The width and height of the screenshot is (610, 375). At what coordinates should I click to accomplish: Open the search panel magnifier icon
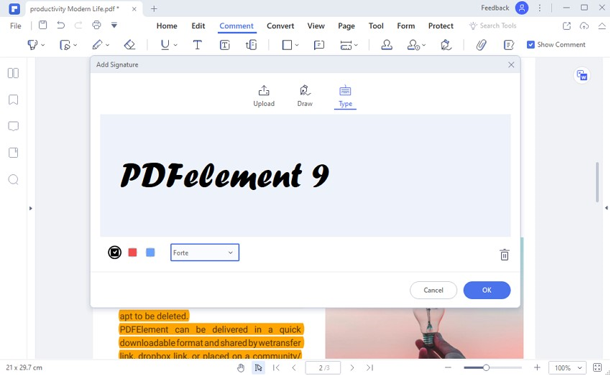point(13,179)
